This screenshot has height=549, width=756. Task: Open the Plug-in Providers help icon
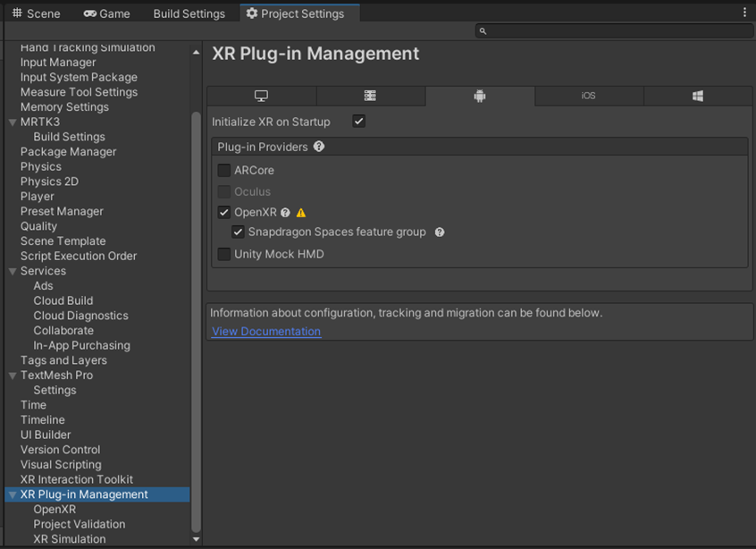(x=319, y=146)
